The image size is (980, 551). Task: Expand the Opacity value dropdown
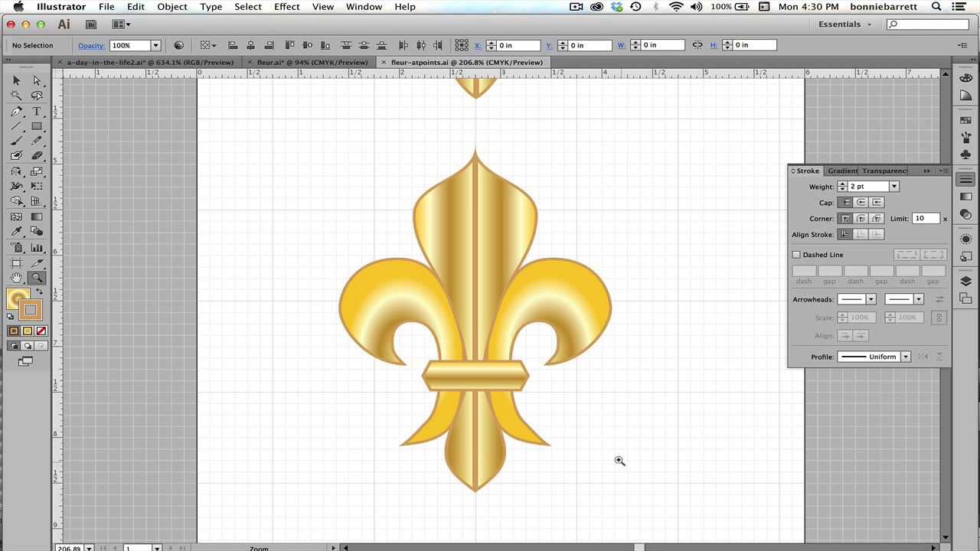click(x=155, y=45)
